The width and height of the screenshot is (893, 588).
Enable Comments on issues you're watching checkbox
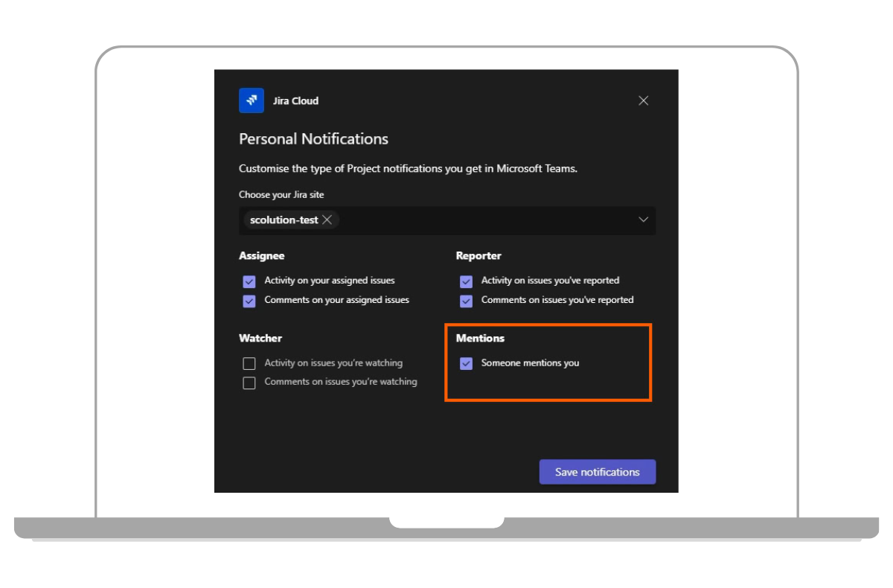249,383
